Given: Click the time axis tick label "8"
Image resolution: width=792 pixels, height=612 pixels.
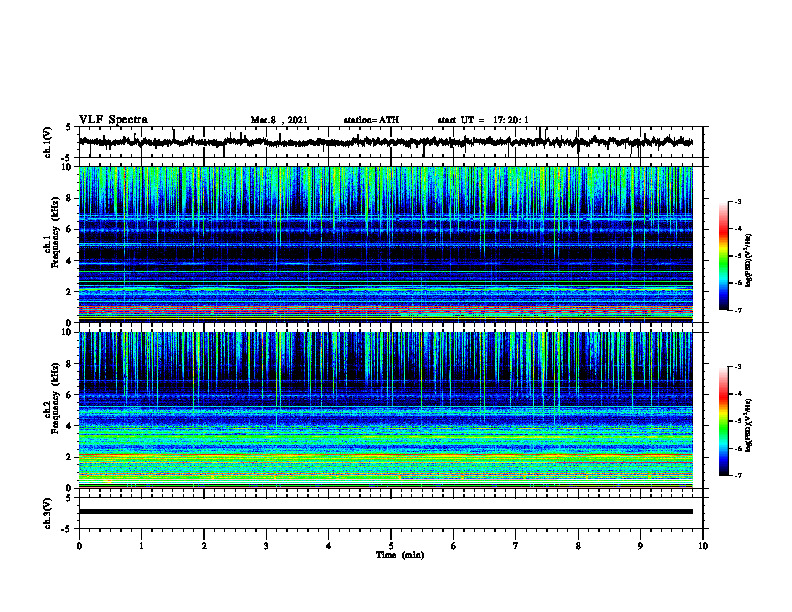Looking at the screenshot, I should [578, 546].
